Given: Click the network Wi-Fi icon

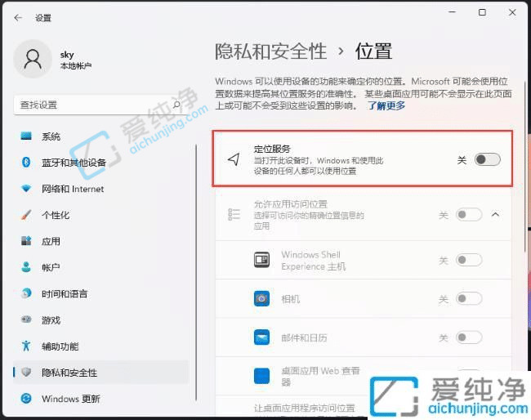Looking at the screenshot, I should (x=26, y=188).
